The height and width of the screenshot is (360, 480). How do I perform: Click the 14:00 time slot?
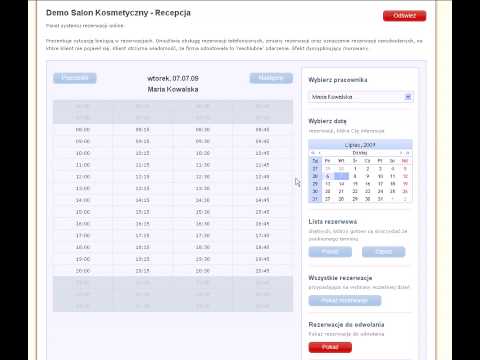click(x=83, y=200)
